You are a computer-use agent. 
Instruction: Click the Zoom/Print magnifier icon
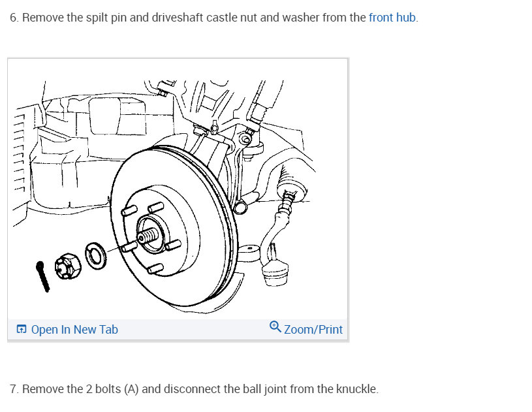[275, 326]
